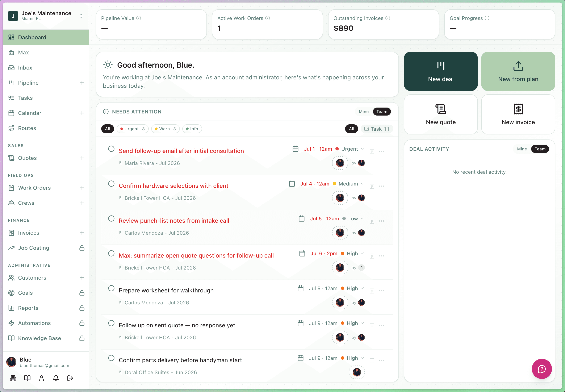Mark 'Send follow-up email after initial consultation' complete

(x=111, y=149)
